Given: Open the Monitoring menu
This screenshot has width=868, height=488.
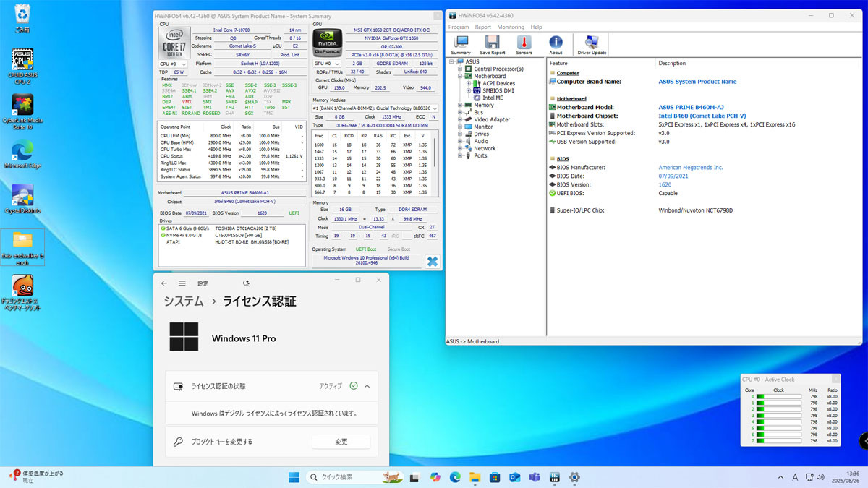Looking at the screenshot, I should tap(511, 27).
